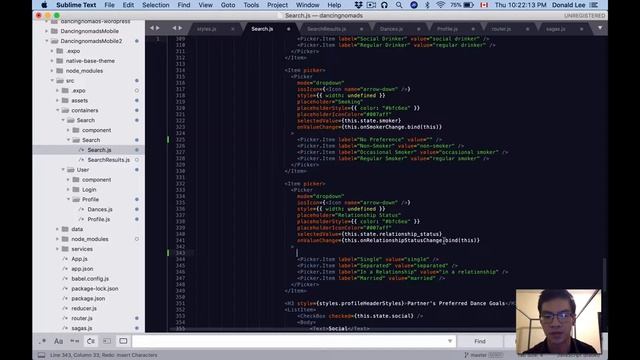
Task: Switch to the SearchResults.js tab
Action: (327, 29)
